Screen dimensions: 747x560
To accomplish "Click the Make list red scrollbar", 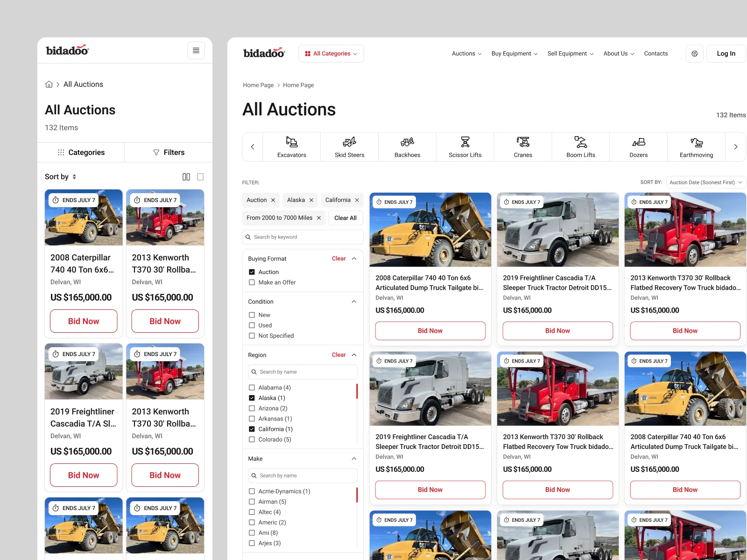I will (x=357, y=495).
